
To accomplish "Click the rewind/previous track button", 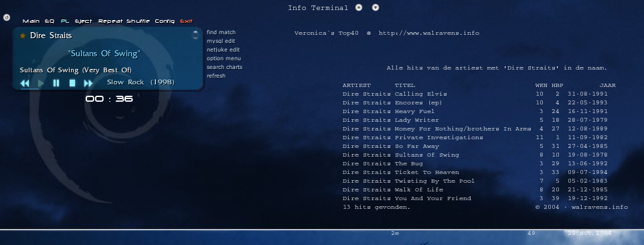I will [25, 83].
